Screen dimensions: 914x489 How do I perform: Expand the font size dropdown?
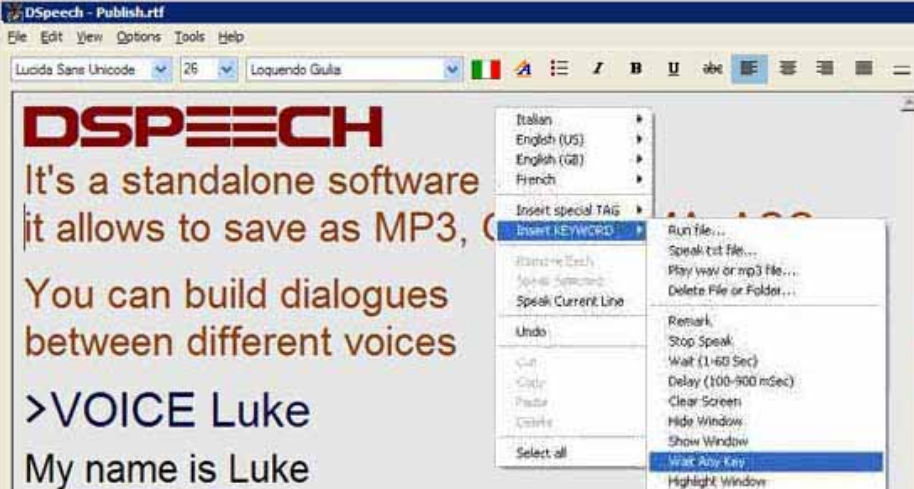[226, 70]
